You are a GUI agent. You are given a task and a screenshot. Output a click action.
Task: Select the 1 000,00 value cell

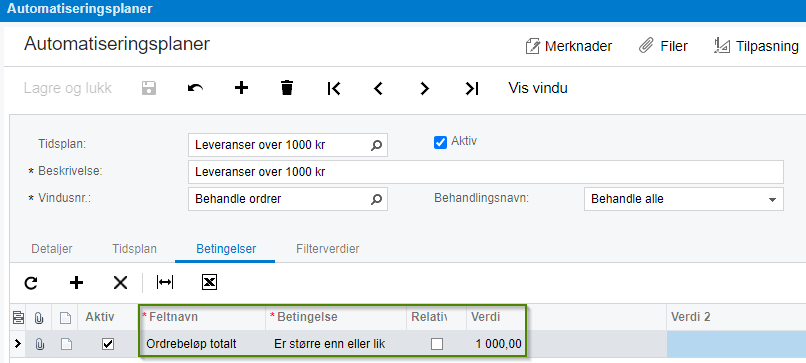pos(497,344)
